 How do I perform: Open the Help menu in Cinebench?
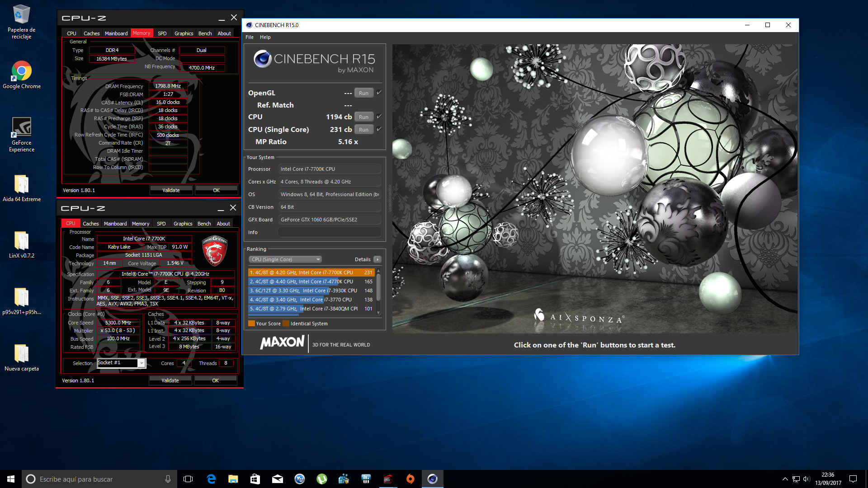tap(265, 37)
